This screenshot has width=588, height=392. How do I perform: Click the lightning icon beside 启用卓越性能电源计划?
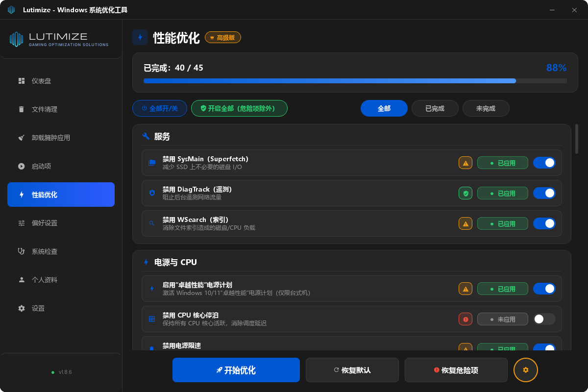[x=152, y=289]
